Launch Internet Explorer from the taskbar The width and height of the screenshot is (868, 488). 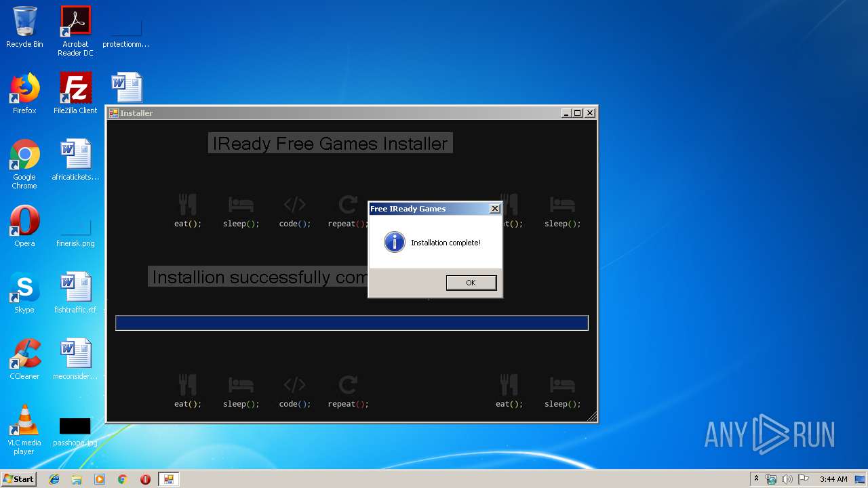pos(54,479)
